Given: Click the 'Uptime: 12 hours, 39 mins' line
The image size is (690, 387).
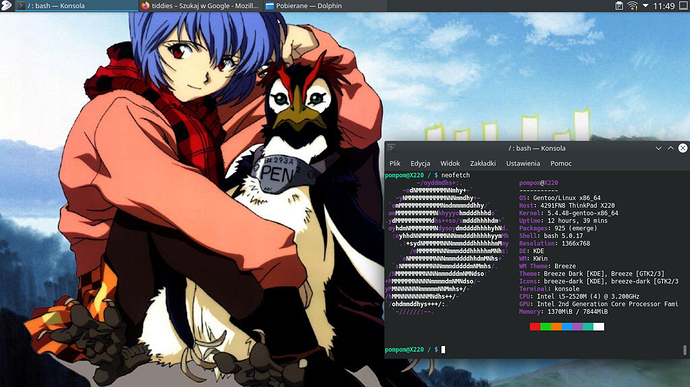Looking at the screenshot, I should (x=563, y=221).
